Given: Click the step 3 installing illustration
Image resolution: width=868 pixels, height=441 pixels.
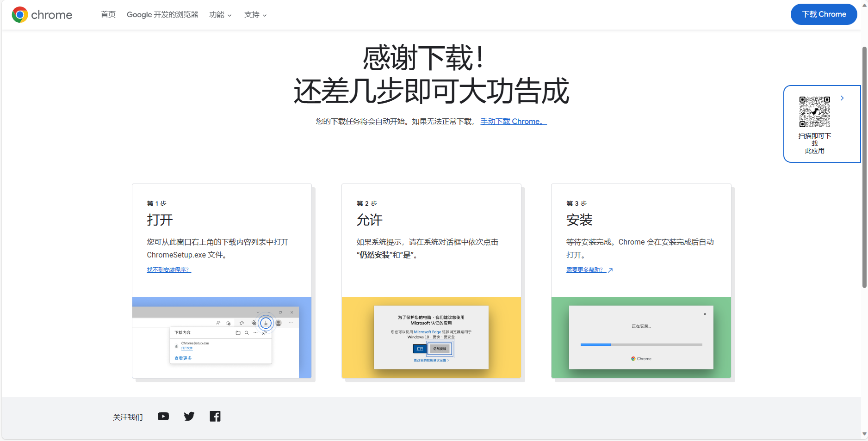Looking at the screenshot, I should point(641,337).
